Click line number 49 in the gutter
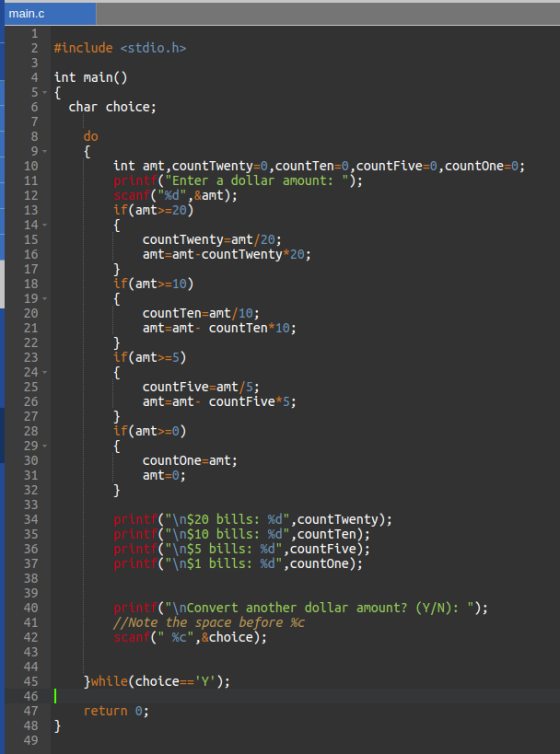 coord(31,741)
